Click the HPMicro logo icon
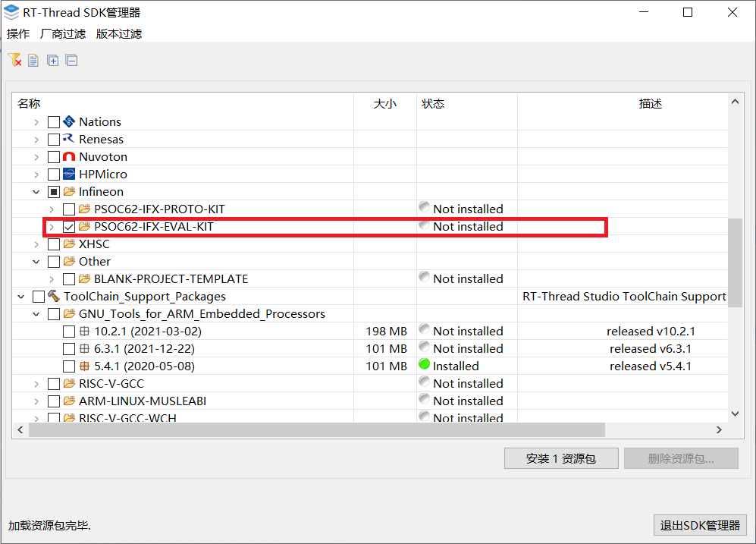This screenshot has height=544, width=756. pyautogui.click(x=69, y=174)
